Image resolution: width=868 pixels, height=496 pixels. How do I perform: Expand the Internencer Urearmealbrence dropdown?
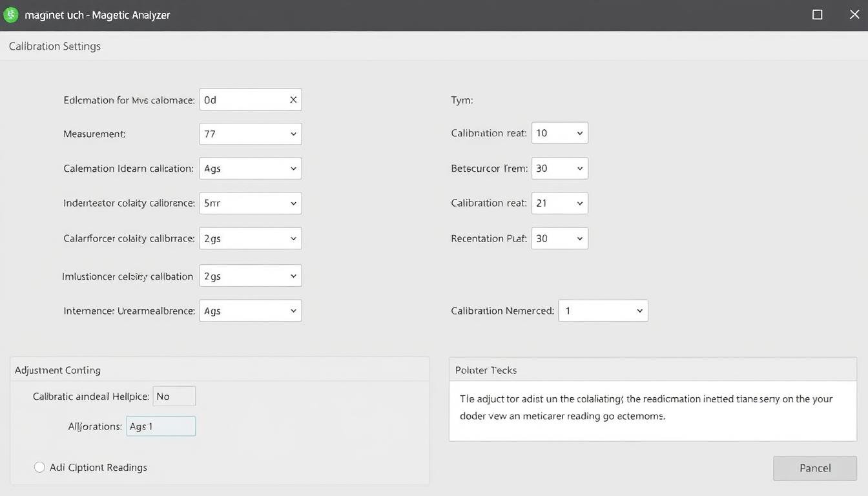250,311
